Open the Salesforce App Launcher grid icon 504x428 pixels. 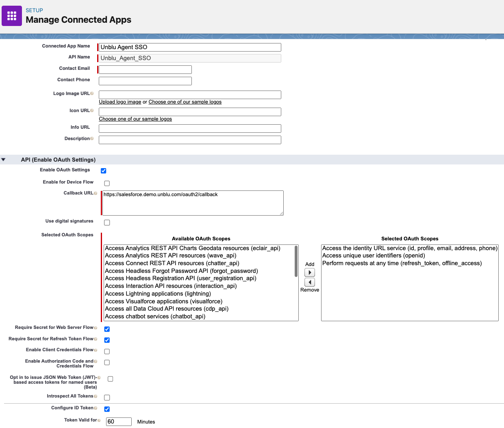pos(11,15)
